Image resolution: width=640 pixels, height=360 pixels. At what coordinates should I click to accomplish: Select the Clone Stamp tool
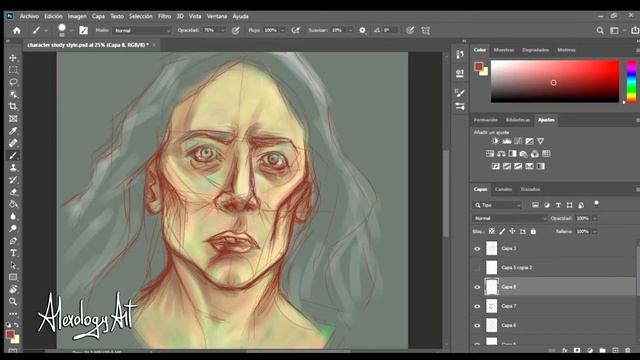(13, 167)
